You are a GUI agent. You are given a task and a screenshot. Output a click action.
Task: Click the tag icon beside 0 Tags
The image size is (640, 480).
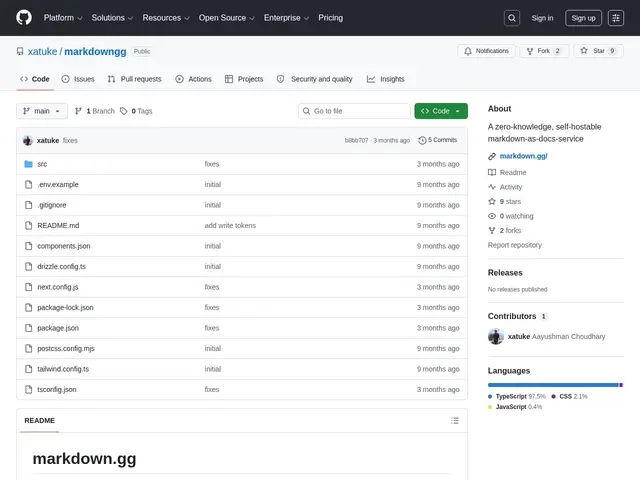tap(123, 111)
